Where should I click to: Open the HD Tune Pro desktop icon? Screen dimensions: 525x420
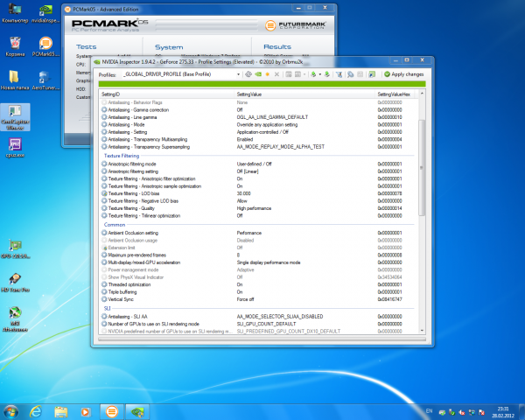pos(15,283)
